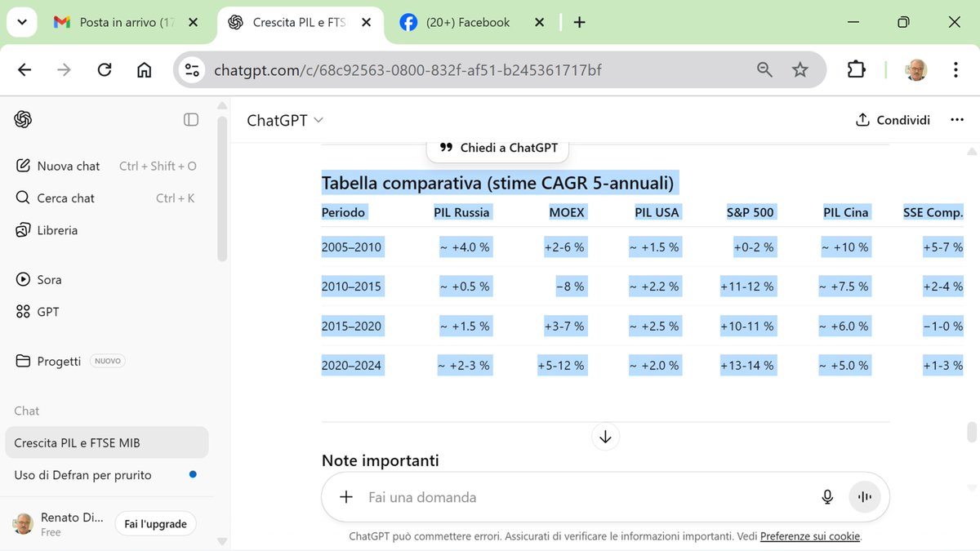
Task: Open the Uso di Defran per prurito conversation
Action: (106, 475)
